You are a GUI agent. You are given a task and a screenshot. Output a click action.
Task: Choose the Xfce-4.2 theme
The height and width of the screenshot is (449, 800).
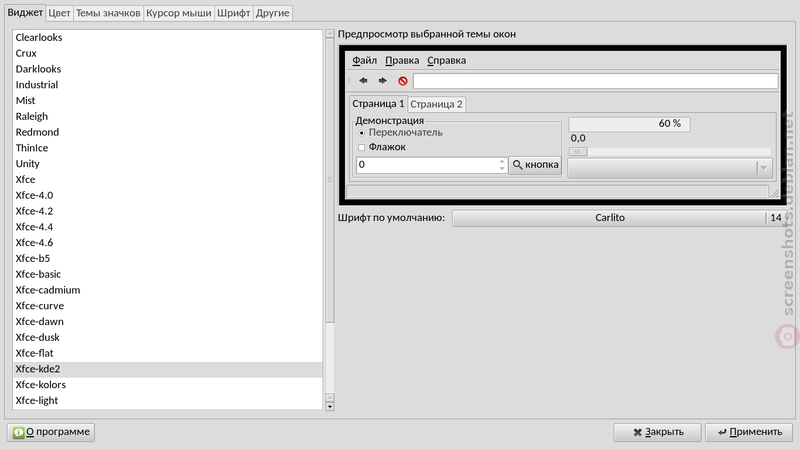coord(168,211)
